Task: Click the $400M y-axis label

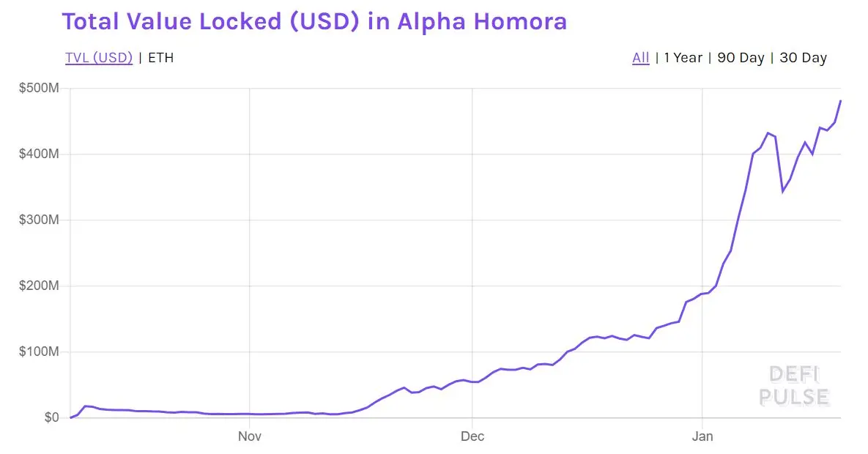Action: [x=39, y=154]
